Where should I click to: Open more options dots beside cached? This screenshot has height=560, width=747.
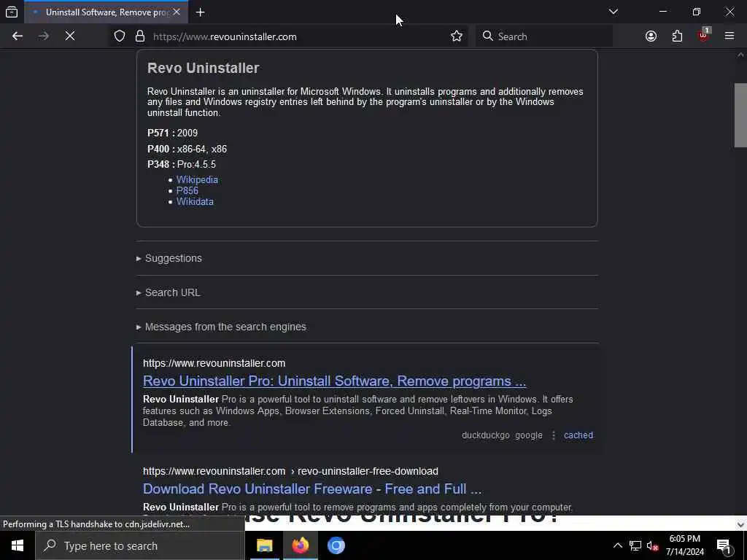pyautogui.click(x=553, y=435)
